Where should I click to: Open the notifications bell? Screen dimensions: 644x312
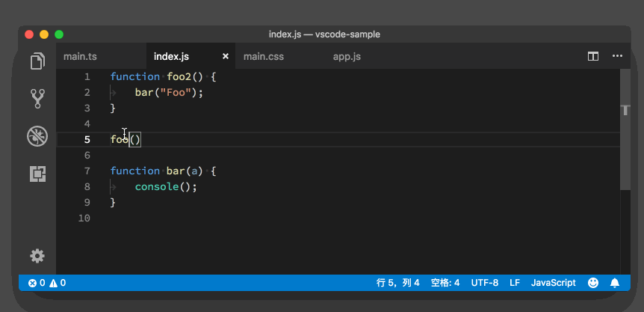click(x=615, y=283)
